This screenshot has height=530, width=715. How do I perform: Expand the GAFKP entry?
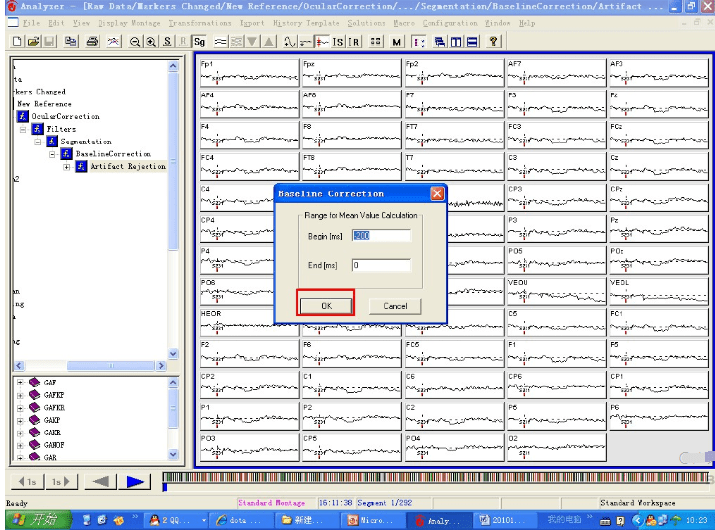pyautogui.click(x=20, y=395)
